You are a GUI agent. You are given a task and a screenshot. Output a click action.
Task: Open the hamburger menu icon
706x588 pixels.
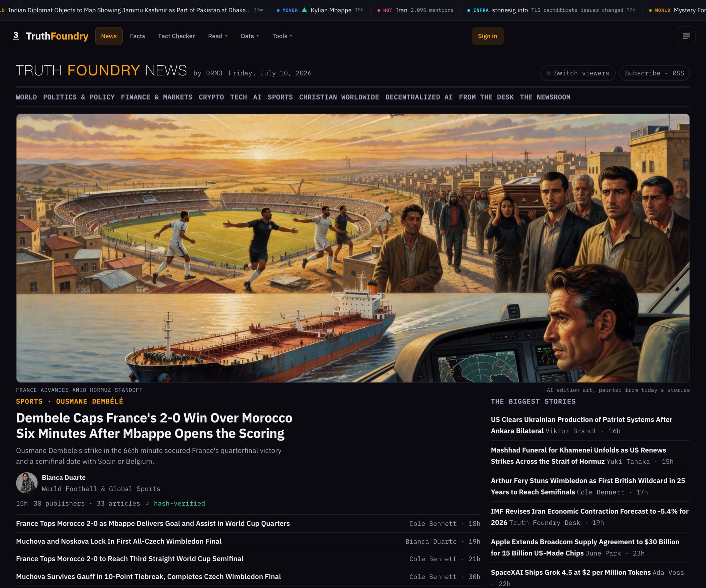tap(686, 36)
